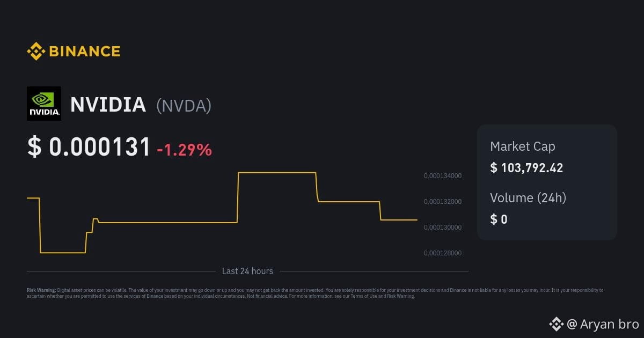Click the chart's highest plateau line
This screenshot has height=338, width=644.
point(277,173)
